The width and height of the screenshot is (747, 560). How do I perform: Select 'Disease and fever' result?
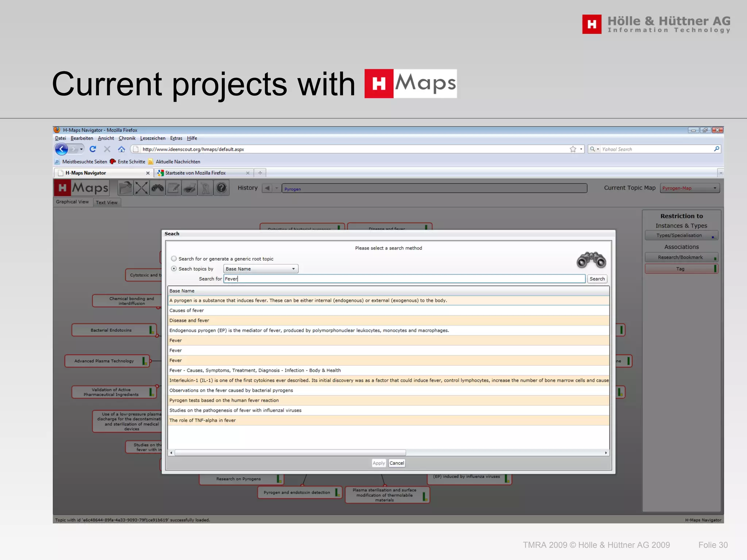pos(388,320)
